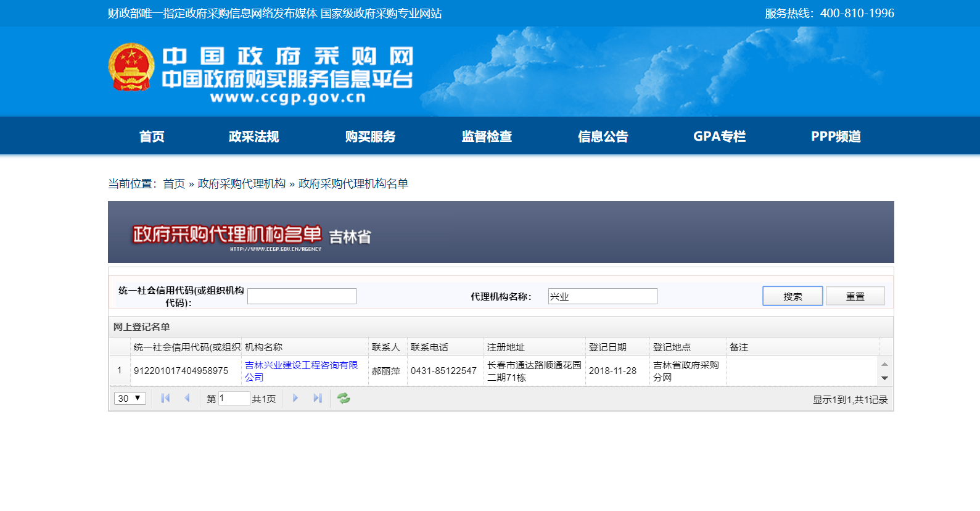Click the table scrollbar up arrow
The width and height of the screenshot is (980, 511).
(x=884, y=364)
